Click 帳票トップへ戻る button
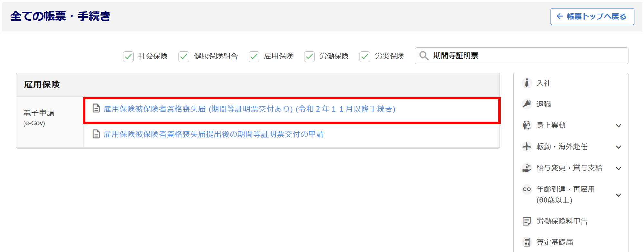The height and width of the screenshot is (252, 644). coord(592,16)
